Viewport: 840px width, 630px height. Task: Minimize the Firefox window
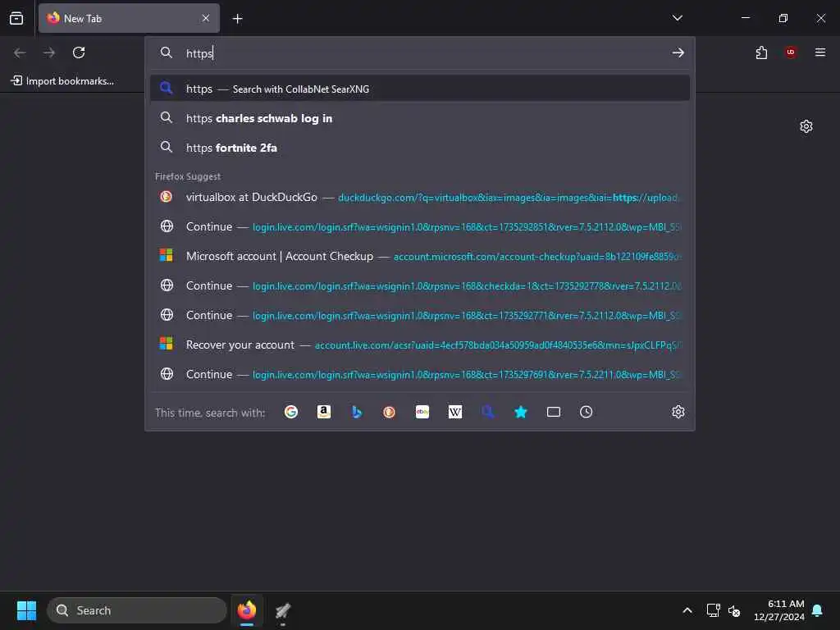pyautogui.click(x=745, y=18)
